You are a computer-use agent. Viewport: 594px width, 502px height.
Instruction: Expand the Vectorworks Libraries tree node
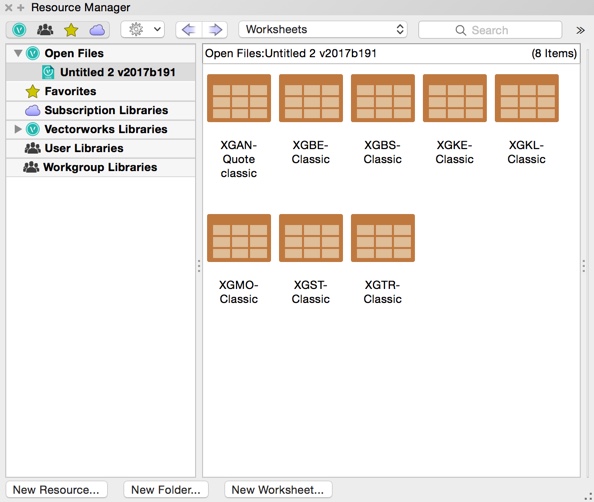(x=17, y=129)
